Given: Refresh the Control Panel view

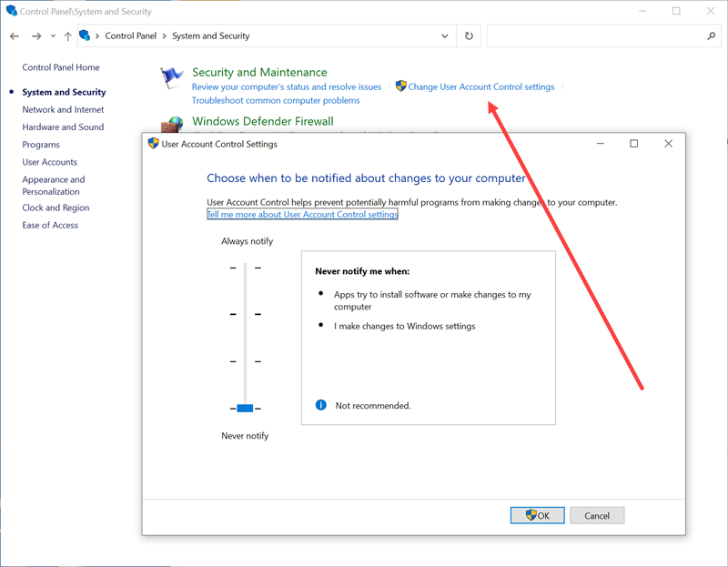Looking at the screenshot, I should coord(469,35).
